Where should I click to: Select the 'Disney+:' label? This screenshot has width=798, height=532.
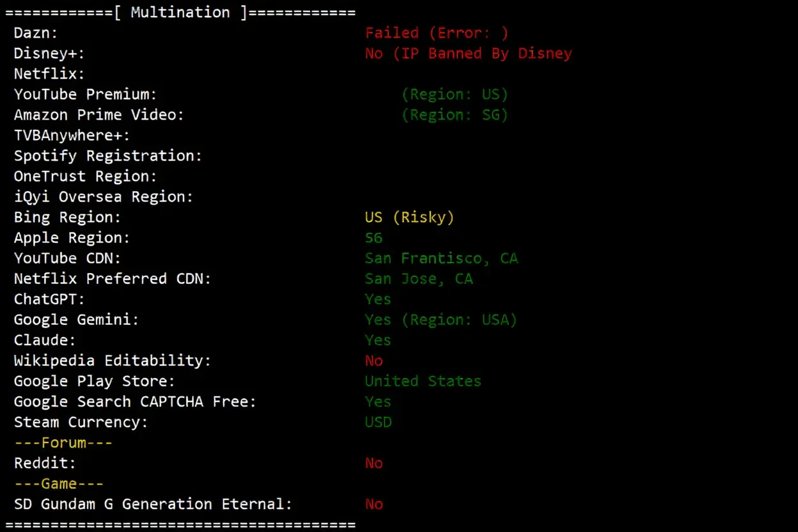click(49, 53)
